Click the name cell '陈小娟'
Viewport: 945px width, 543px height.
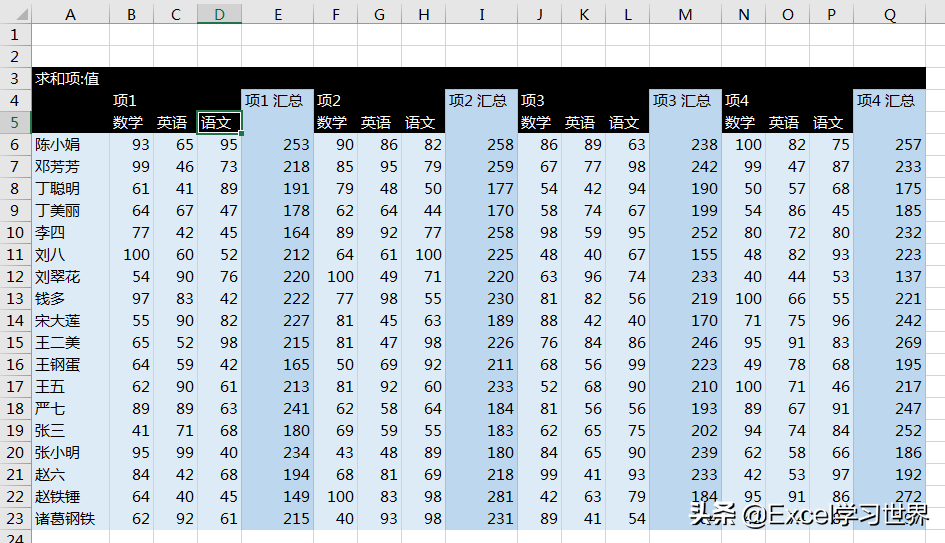71,145
